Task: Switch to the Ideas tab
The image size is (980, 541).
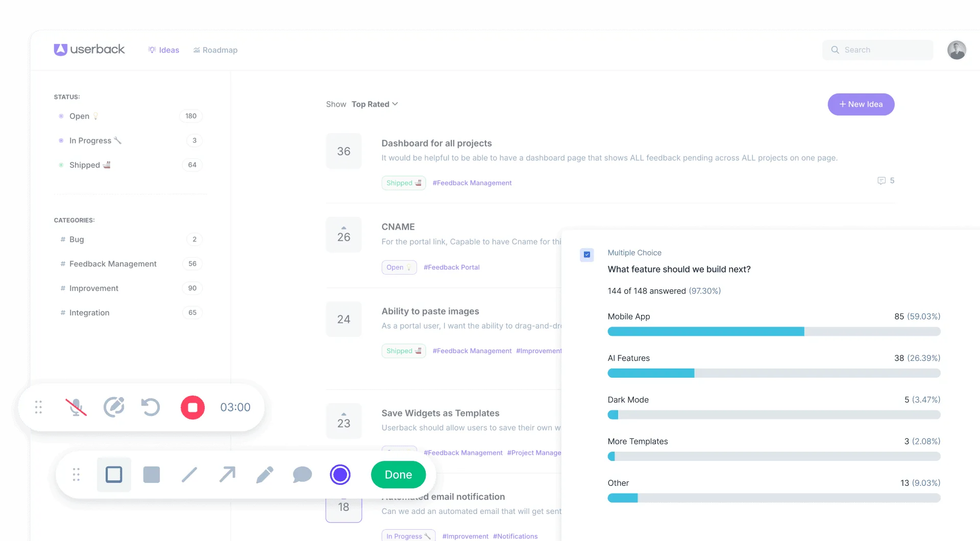Action: pos(163,50)
